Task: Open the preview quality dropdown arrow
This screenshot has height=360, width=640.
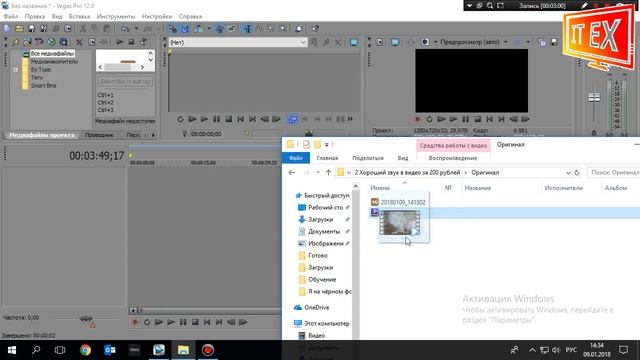Action: pos(506,42)
